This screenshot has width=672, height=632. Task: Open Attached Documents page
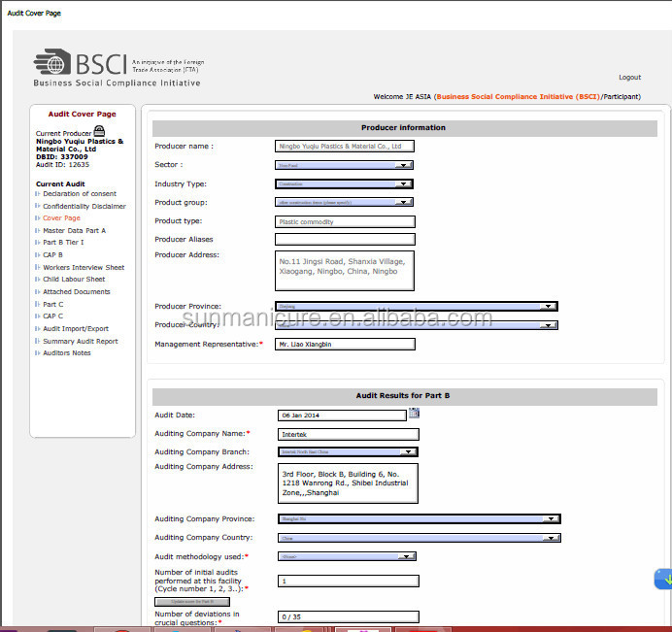(x=77, y=292)
